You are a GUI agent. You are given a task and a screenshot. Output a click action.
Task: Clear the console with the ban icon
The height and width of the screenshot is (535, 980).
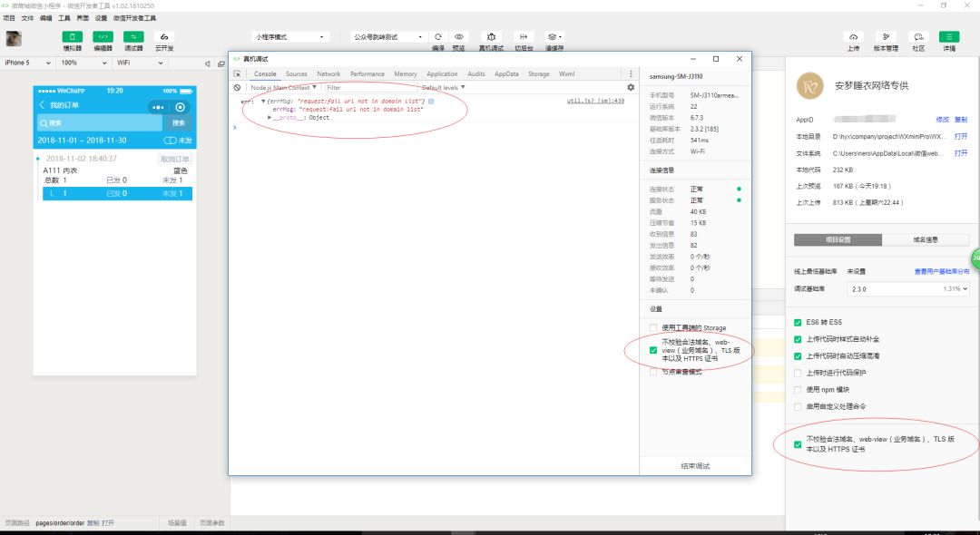coord(237,87)
